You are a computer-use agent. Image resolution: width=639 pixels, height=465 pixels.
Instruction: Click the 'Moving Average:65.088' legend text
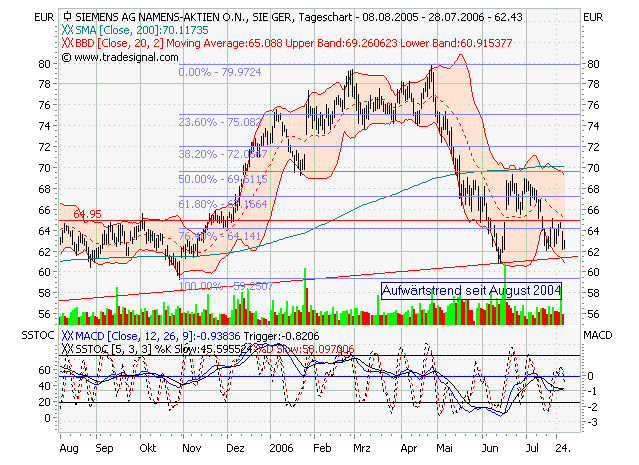[224, 43]
